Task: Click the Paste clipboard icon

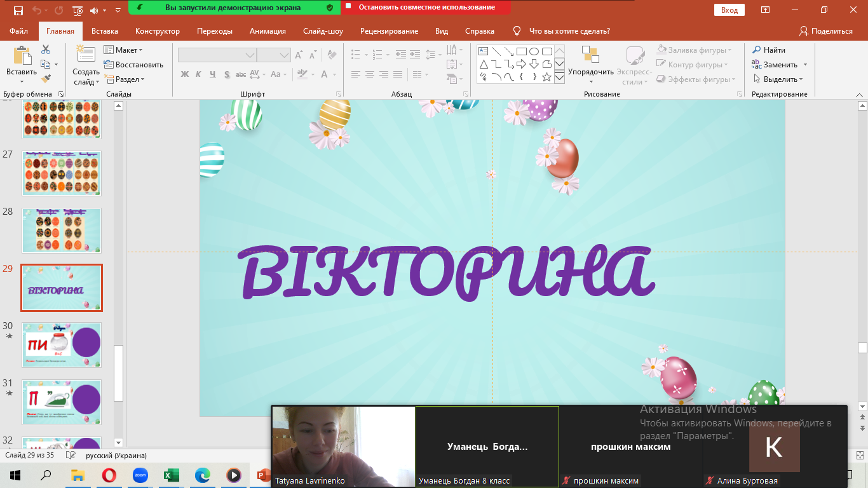Action: pos(22,56)
